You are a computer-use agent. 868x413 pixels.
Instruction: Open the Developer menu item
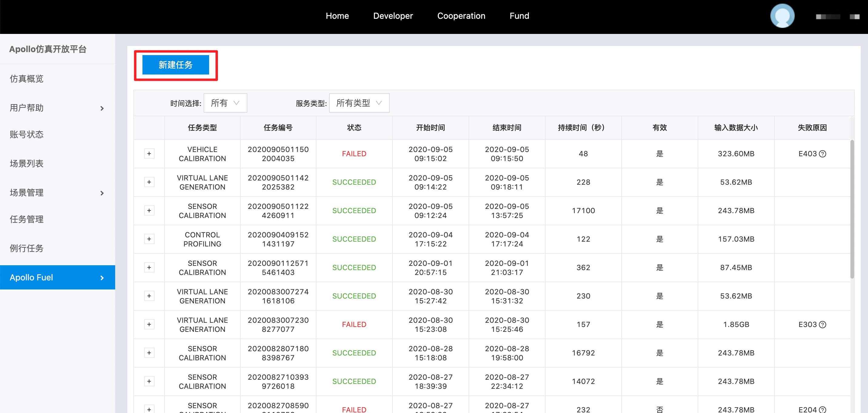pos(393,16)
